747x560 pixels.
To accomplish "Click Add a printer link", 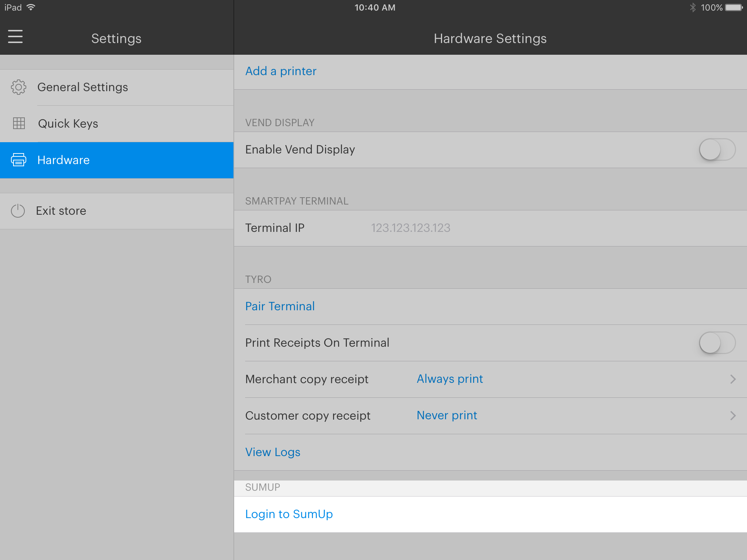I will pyautogui.click(x=281, y=71).
